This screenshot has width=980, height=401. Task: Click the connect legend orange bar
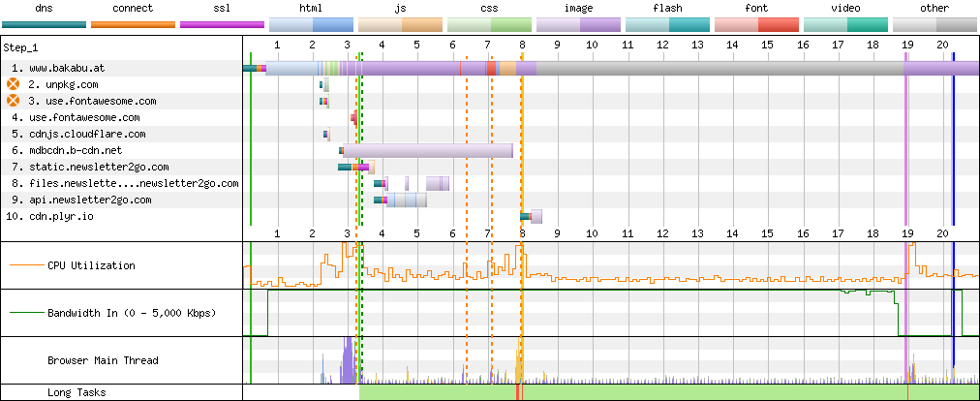coord(133,24)
